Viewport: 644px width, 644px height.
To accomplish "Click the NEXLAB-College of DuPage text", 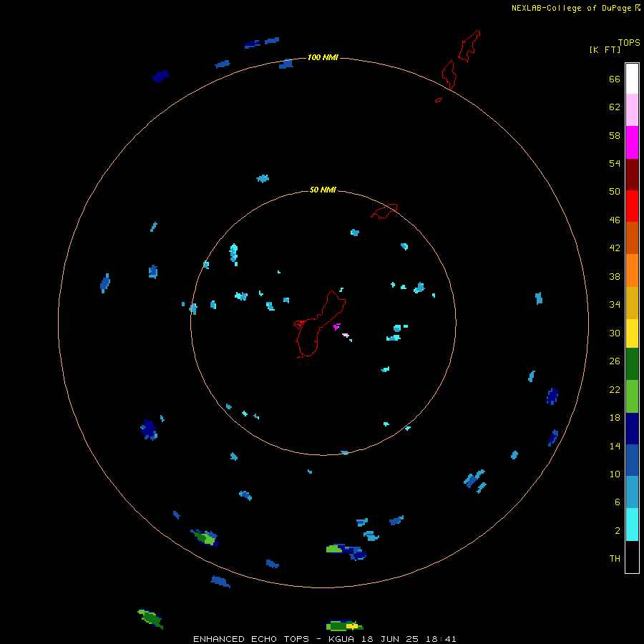I will click(571, 8).
